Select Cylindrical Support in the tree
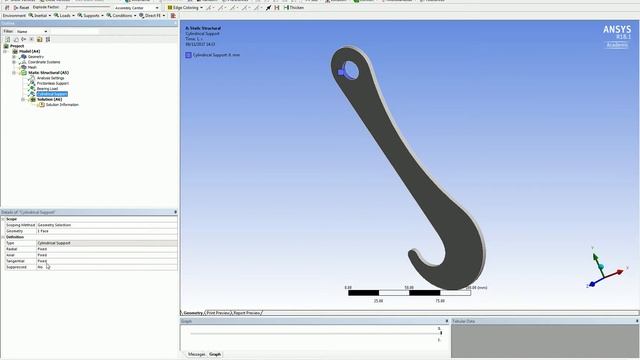 coord(52,94)
